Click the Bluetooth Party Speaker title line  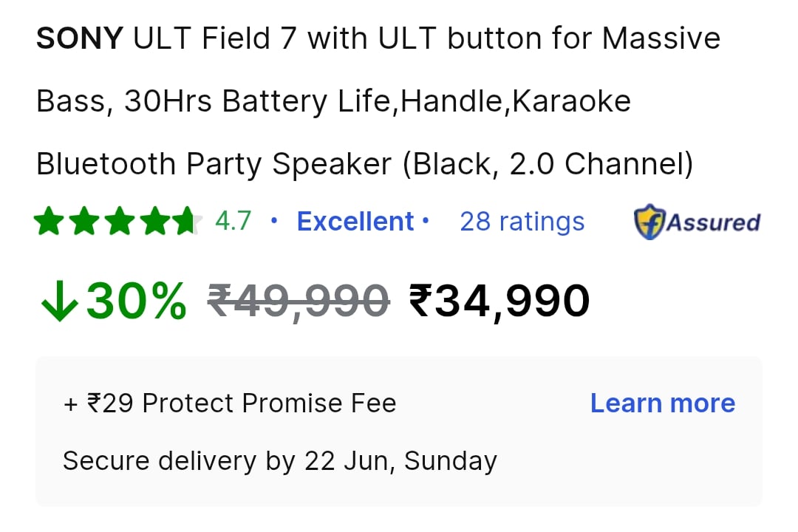364,165
